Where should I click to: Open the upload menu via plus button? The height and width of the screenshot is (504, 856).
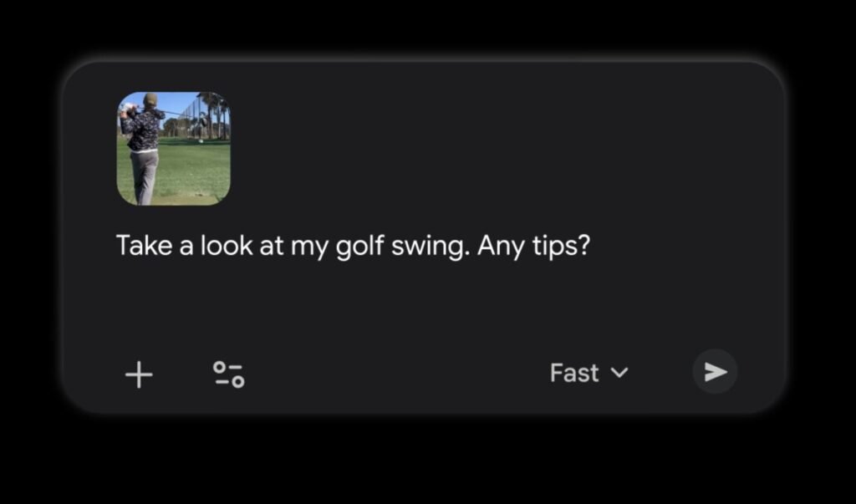click(x=139, y=374)
